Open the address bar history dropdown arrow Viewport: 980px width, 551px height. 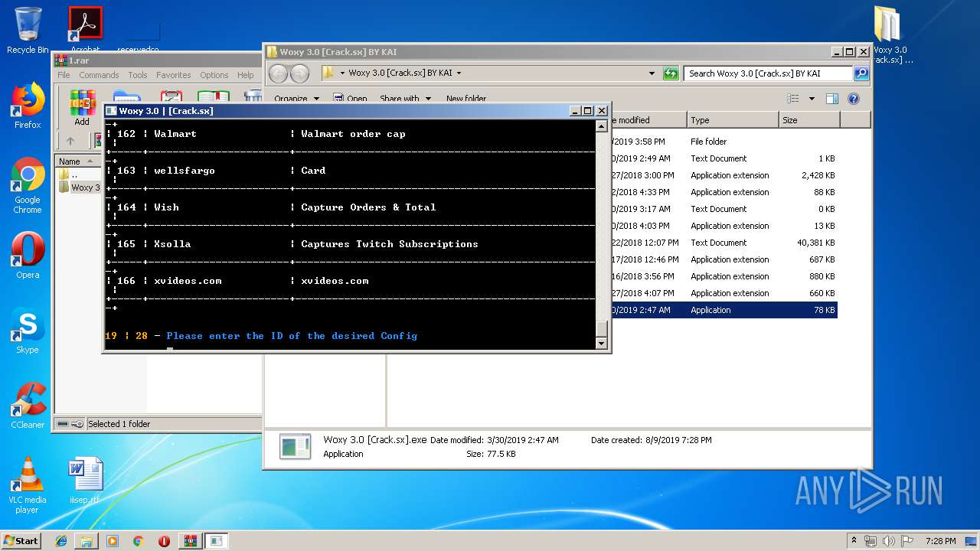652,73
